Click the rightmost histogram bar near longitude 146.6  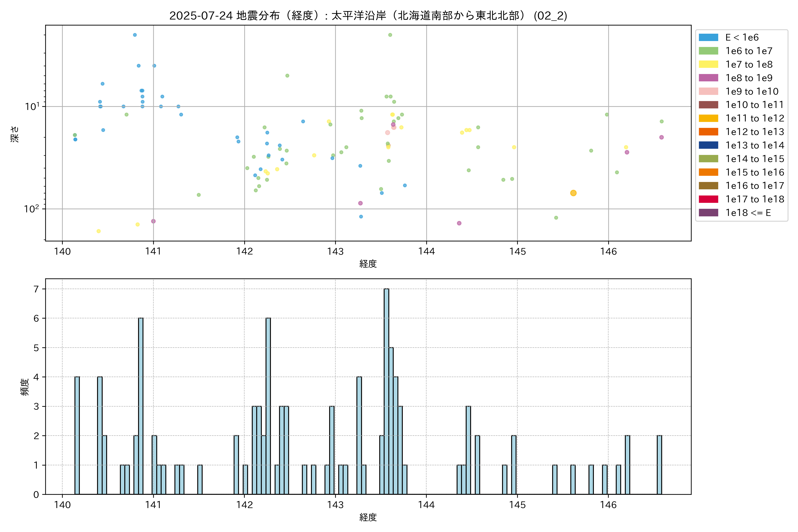coord(659,465)
